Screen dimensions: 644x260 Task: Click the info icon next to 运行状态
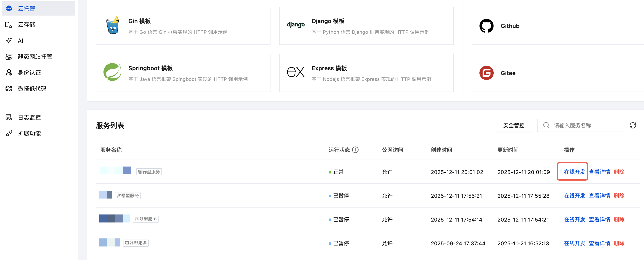pos(355,150)
